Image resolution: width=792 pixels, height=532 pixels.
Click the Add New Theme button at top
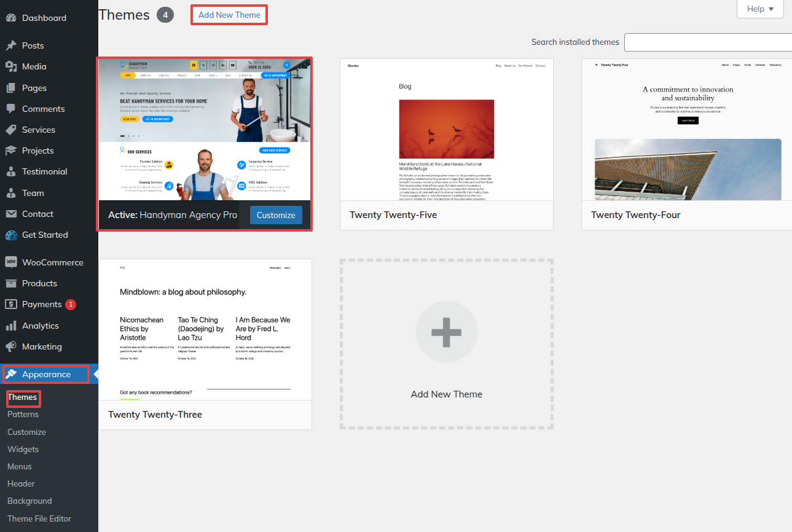coord(229,15)
